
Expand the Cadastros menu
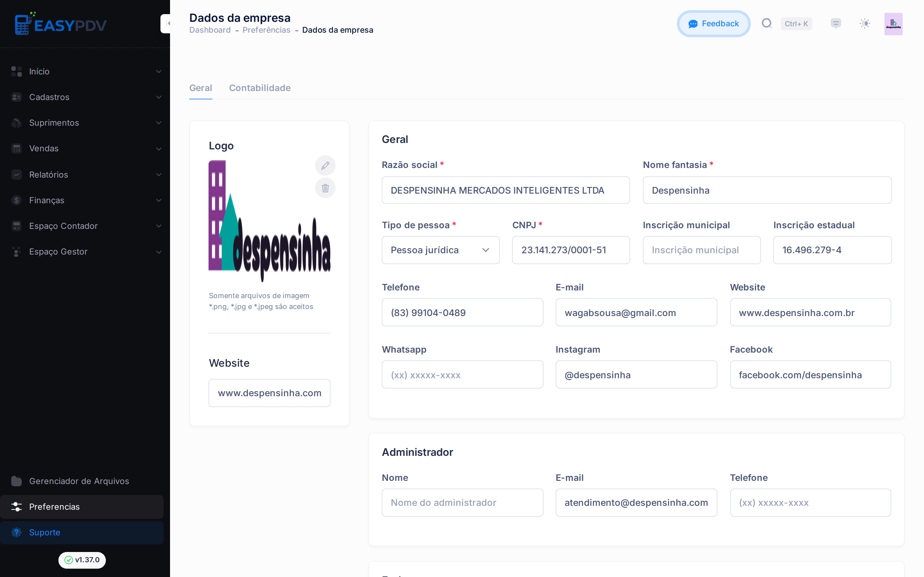tap(82, 97)
